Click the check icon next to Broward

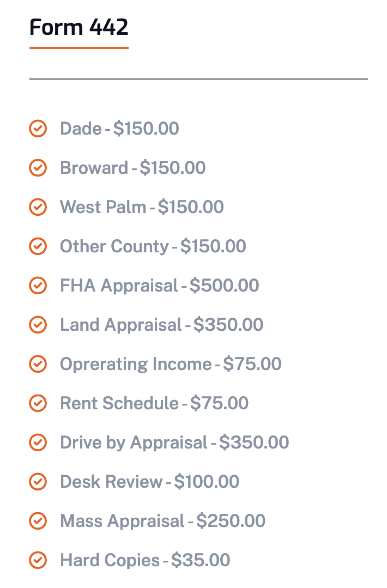click(38, 168)
